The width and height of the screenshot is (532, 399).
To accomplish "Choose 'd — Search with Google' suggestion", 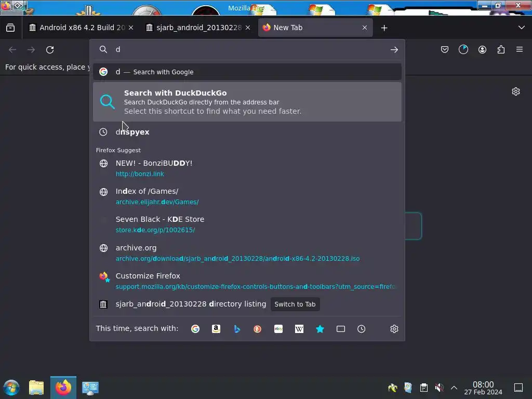I will tap(247, 72).
